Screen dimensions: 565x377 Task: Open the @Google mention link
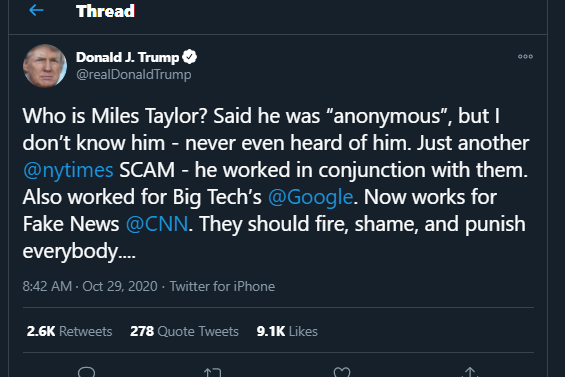click(x=310, y=197)
